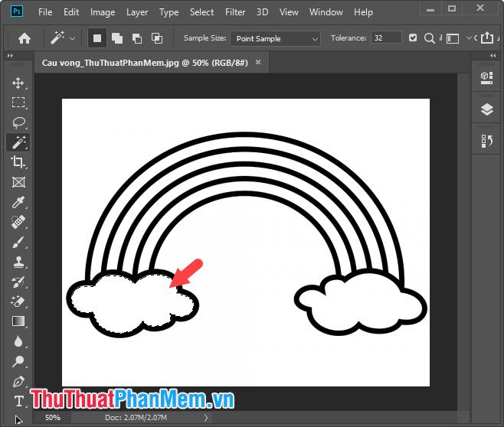Switch to Subtract from selection mode
The image size is (504, 427).
137,38
